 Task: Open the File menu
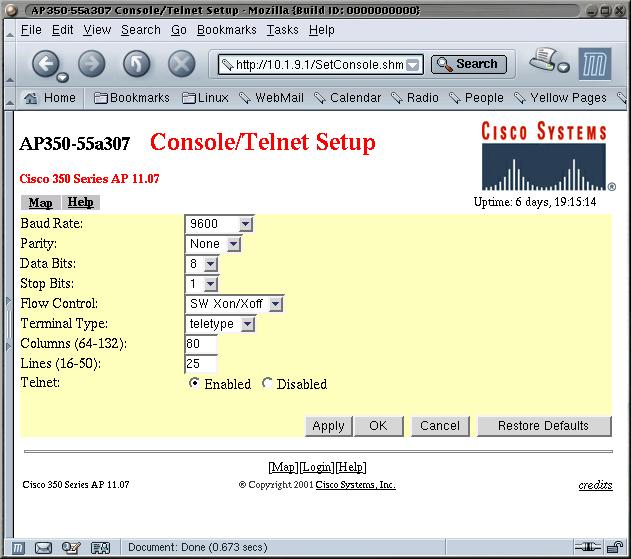coord(31,30)
